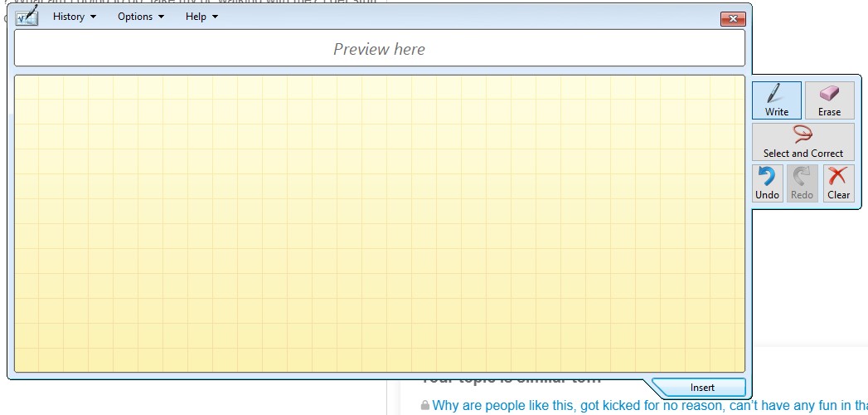Image resolution: width=868 pixels, height=415 pixels.
Task: Open the Help menu
Action: click(196, 17)
